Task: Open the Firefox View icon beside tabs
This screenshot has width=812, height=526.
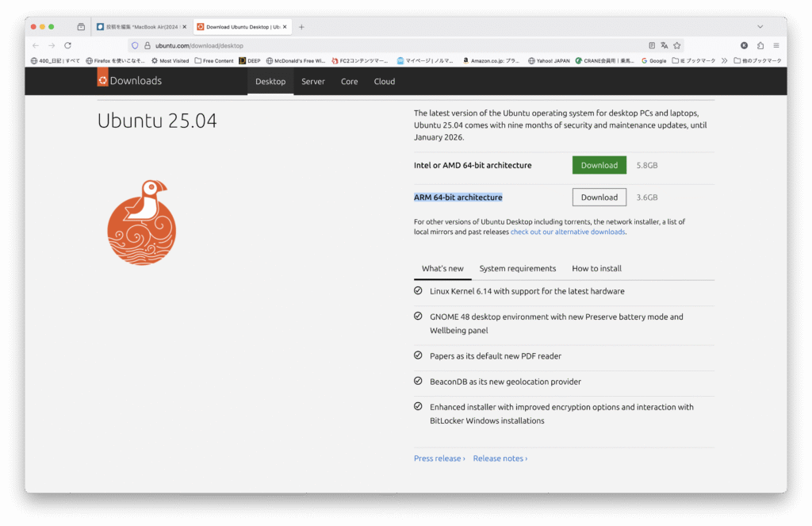Action: tap(81, 26)
